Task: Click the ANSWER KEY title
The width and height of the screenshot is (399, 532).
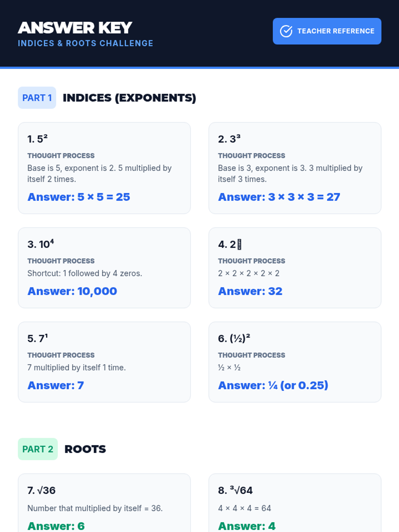Action: click(75, 28)
